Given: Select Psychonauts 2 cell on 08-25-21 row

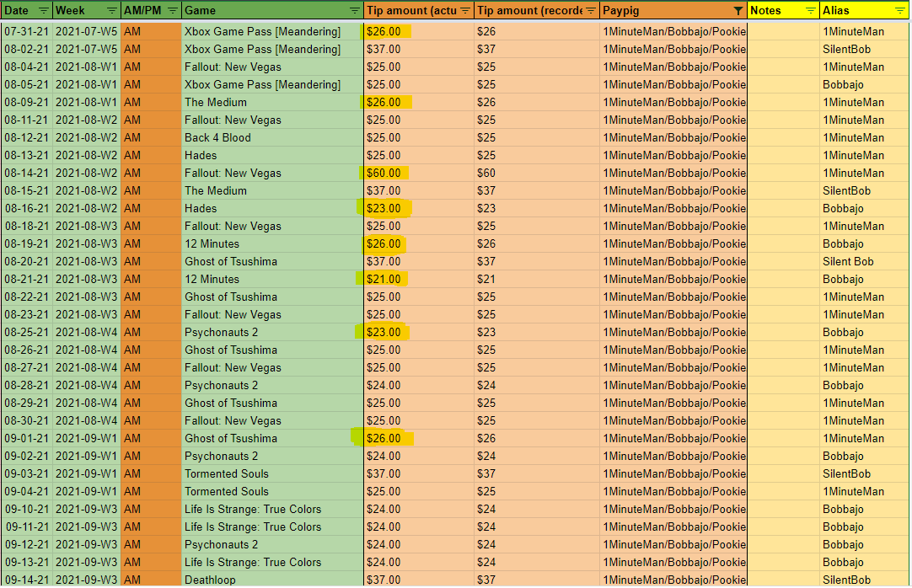Looking at the screenshot, I should [272, 333].
